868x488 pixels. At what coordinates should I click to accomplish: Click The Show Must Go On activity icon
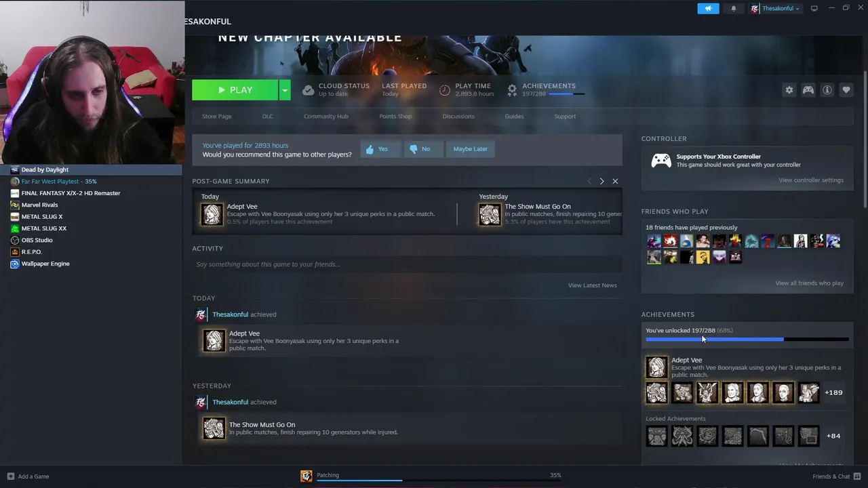pyautogui.click(x=214, y=428)
